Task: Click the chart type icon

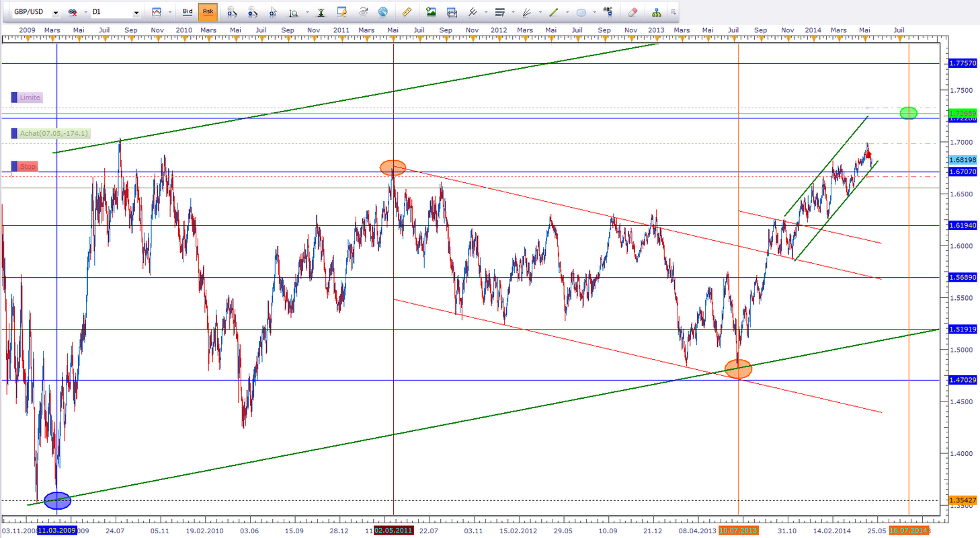Action: [157, 12]
